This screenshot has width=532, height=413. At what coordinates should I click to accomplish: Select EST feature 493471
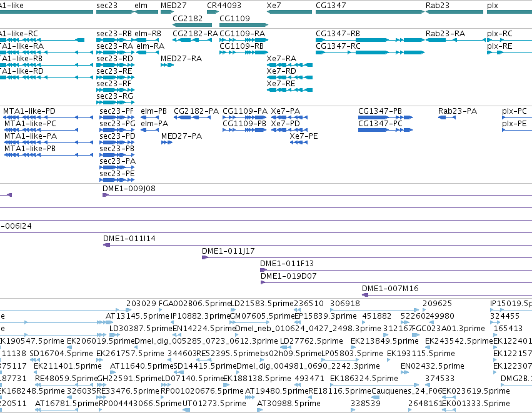coord(309,378)
